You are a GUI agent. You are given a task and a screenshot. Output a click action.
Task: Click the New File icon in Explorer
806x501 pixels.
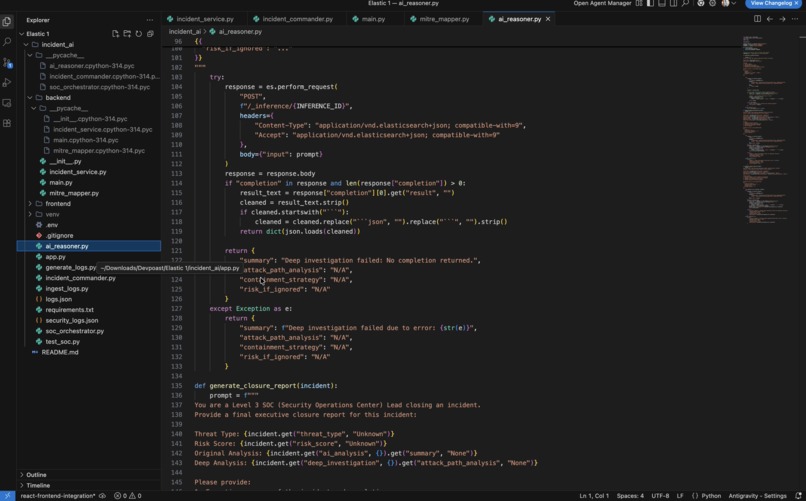[x=115, y=33]
